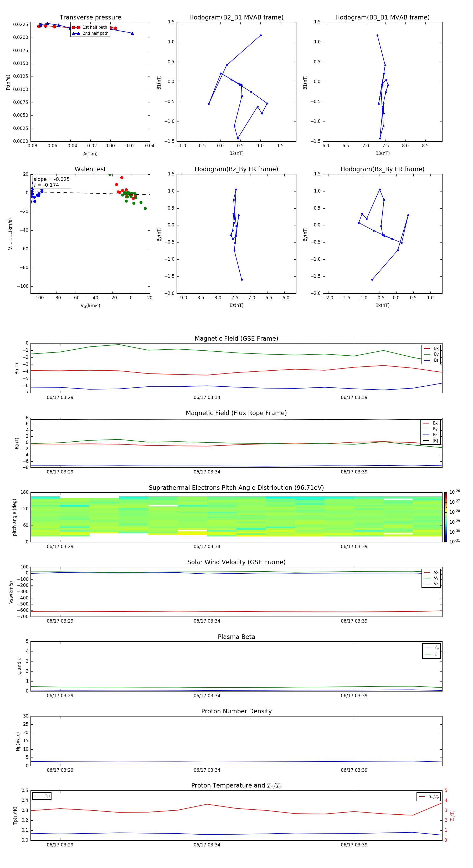Click the 'Hodogram(B2_B1 MVAB frame)' title
Image resolution: width=473 pixels, height=868 pixels.
(x=236, y=18)
